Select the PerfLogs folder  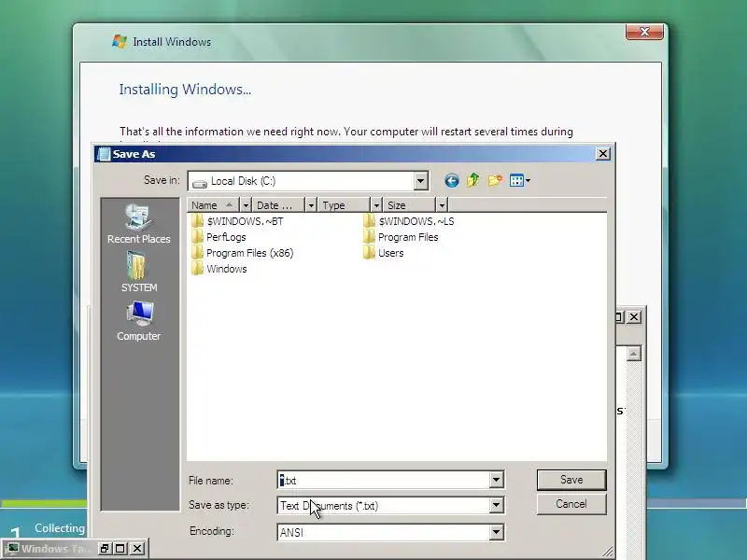pyautogui.click(x=218, y=237)
